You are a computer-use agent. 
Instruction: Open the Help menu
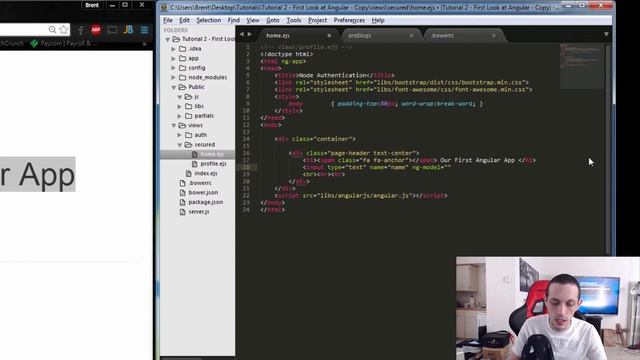(x=378, y=20)
